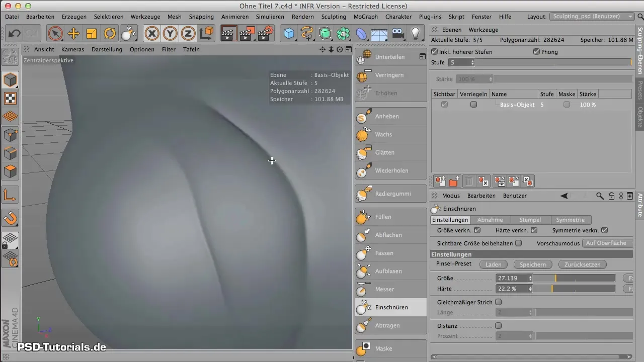
Task: Click the Größe input field 27.139
Action: (512, 278)
